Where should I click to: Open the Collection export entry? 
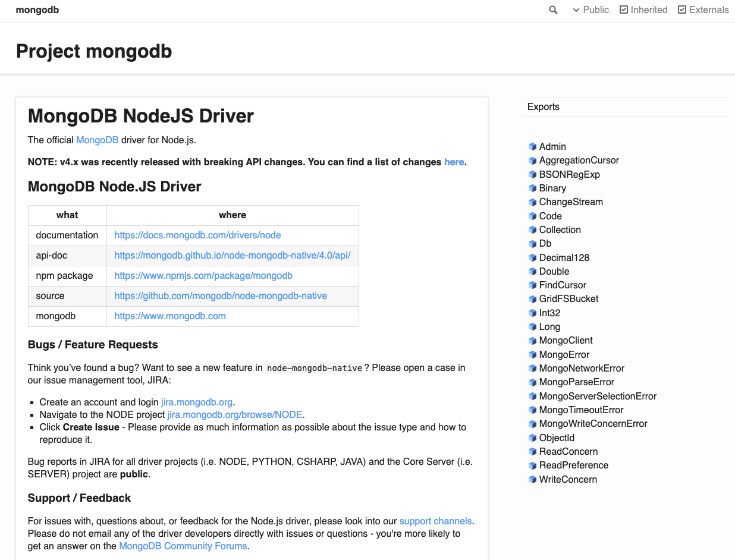[560, 229]
